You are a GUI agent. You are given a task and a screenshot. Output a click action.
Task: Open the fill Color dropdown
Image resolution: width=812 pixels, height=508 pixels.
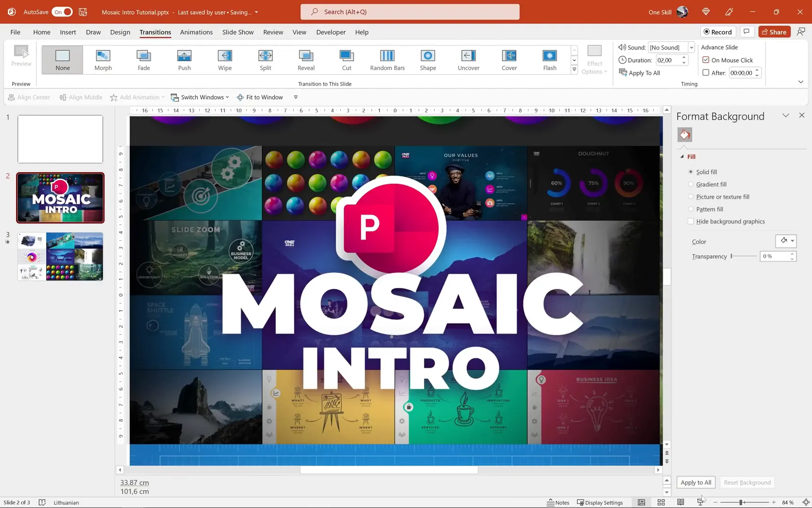[x=786, y=241]
